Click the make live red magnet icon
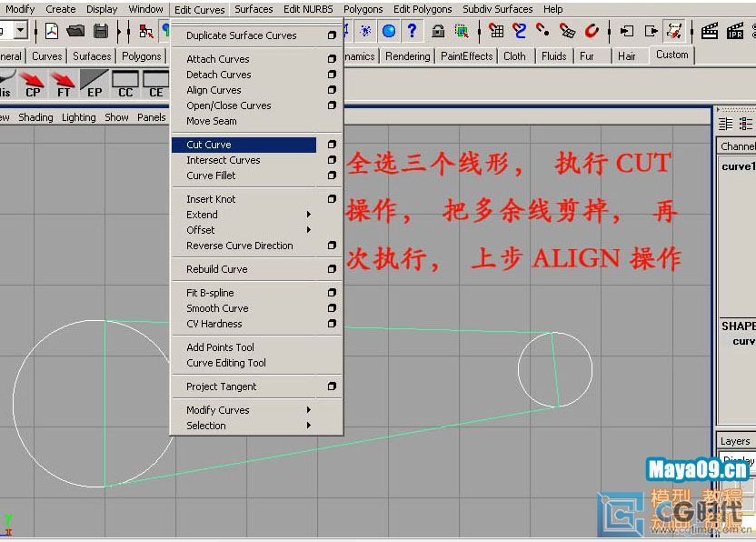The image size is (756, 542). pos(592,31)
